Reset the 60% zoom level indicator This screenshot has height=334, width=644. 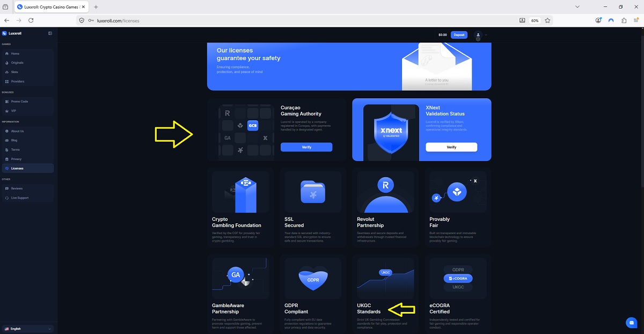click(x=535, y=20)
